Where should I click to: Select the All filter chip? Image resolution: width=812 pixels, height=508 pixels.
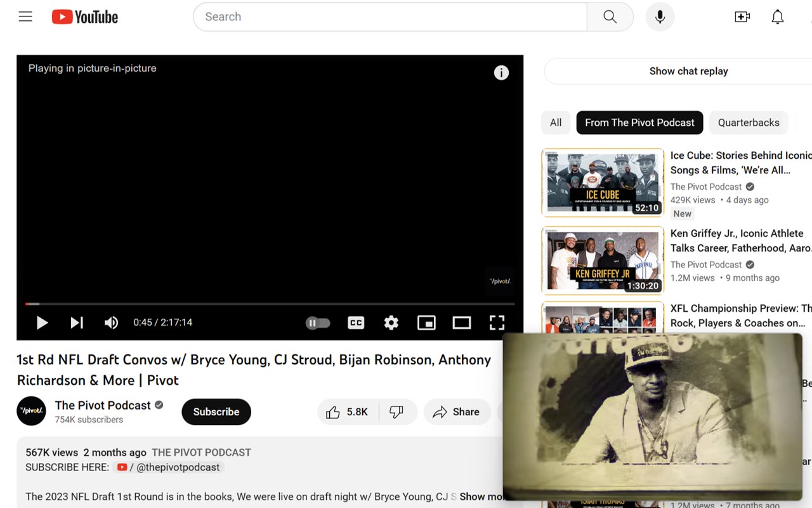coord(556,123)
